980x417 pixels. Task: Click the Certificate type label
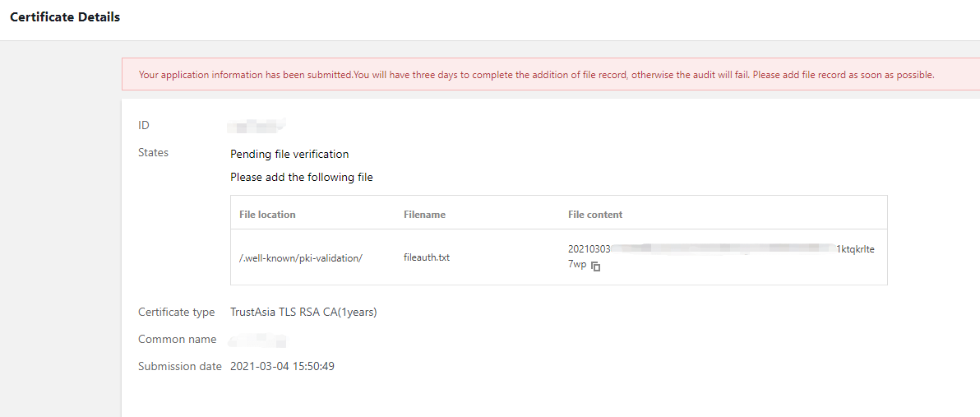point(176,313)
